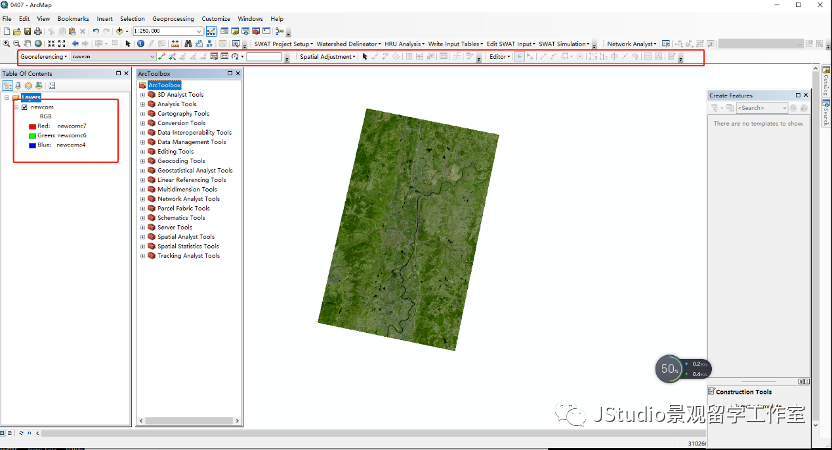The width and height of the screenshot is (832, 450).
Task: Click the Find binoculars icon
Action: (x=188, y=44)
